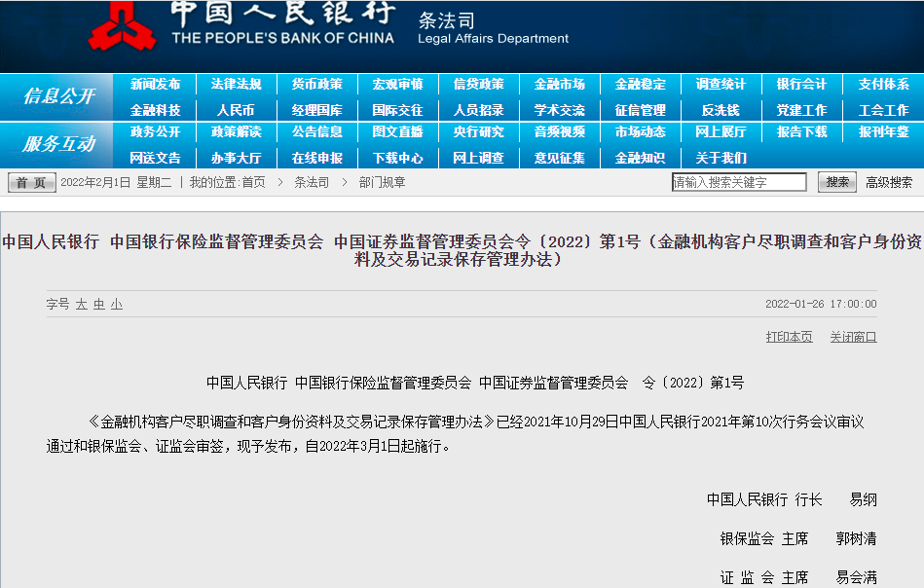
Task: Click the 易纲 signature name
Action: click(x=864, y=499)
